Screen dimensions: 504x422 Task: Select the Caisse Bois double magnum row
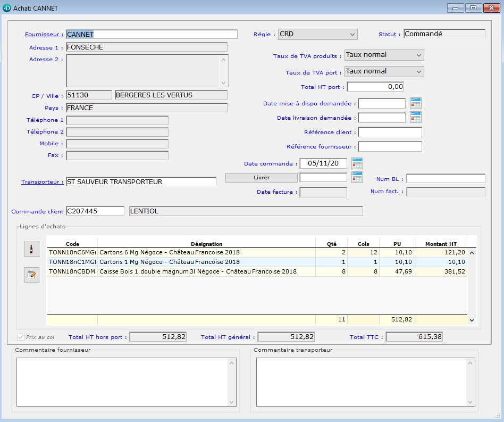click(x=206, y=271)
